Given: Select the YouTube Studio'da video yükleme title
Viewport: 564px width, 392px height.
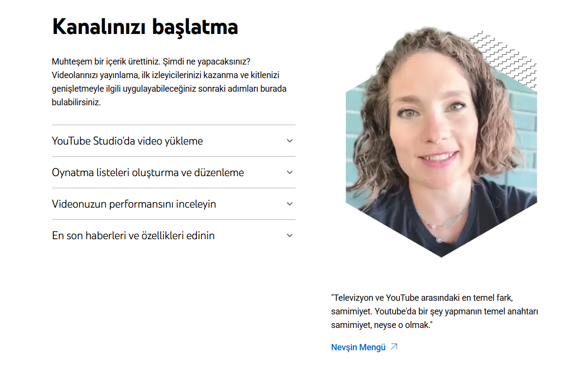Looking at the screenshot, I should click(127, 141).
